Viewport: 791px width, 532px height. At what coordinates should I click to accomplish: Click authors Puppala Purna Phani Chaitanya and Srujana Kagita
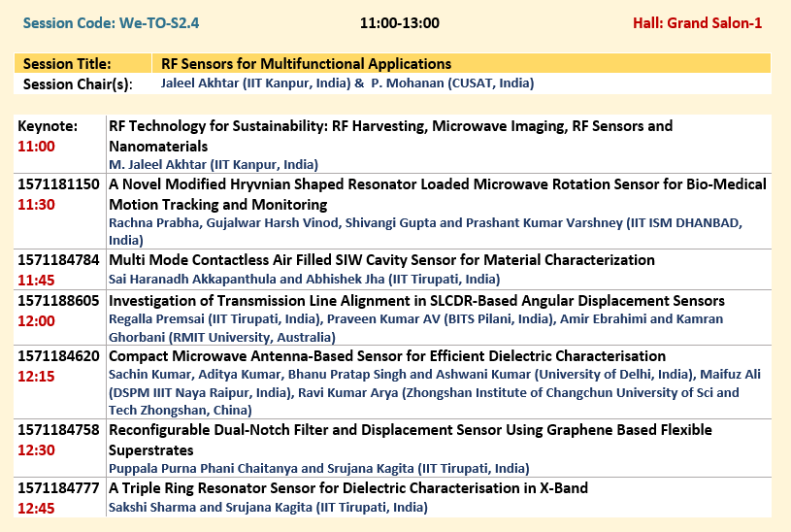click(318, 467)
